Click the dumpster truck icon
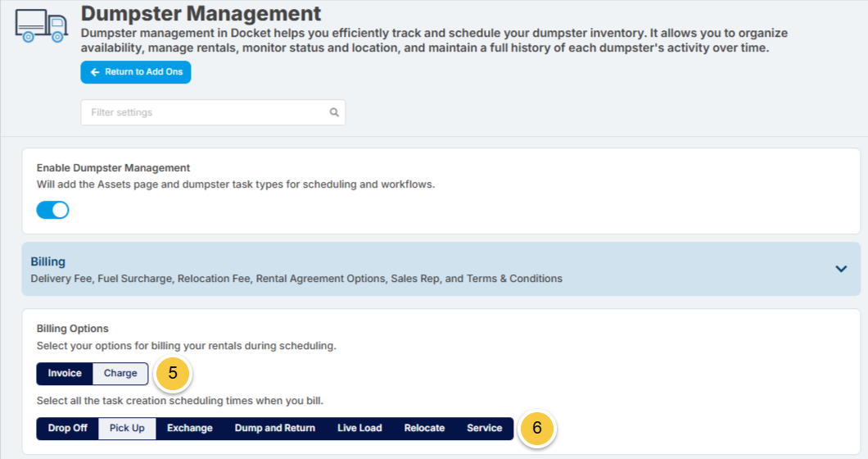Viewport: 868px width, 459px height. tap(42, 25)
